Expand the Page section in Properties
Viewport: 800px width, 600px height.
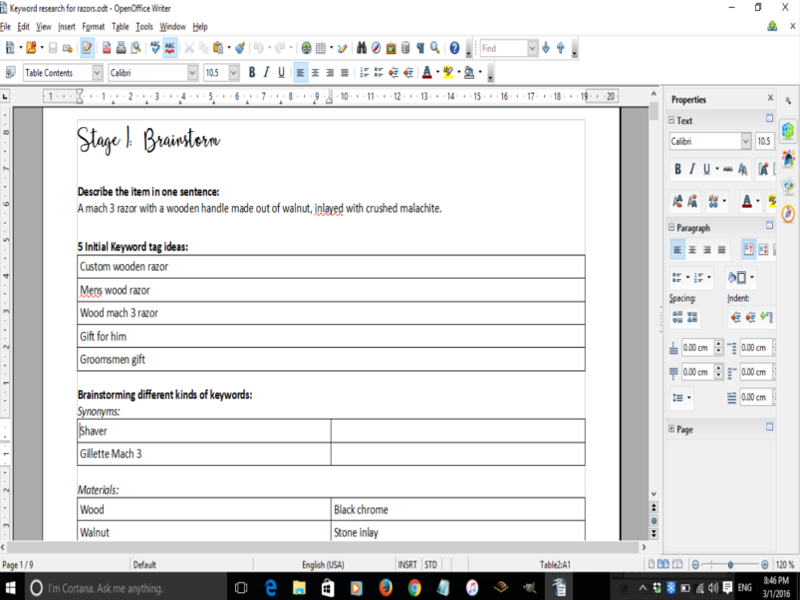[x=671, y=429]
